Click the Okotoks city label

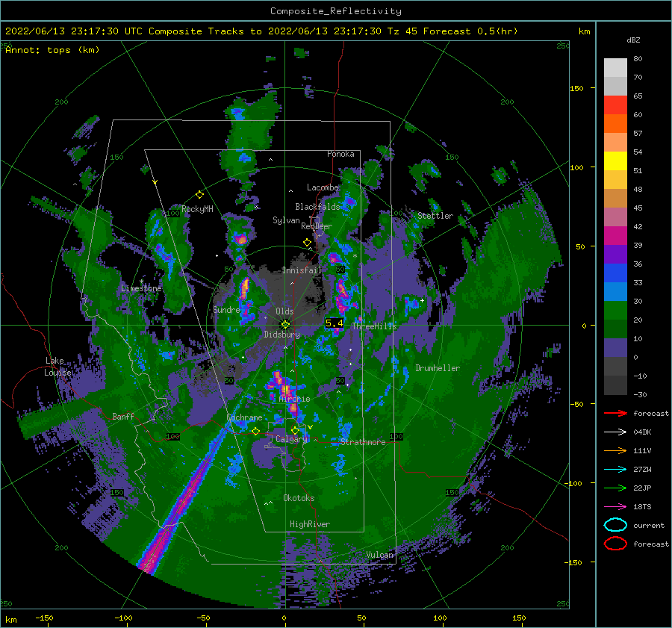click(299, 498)
